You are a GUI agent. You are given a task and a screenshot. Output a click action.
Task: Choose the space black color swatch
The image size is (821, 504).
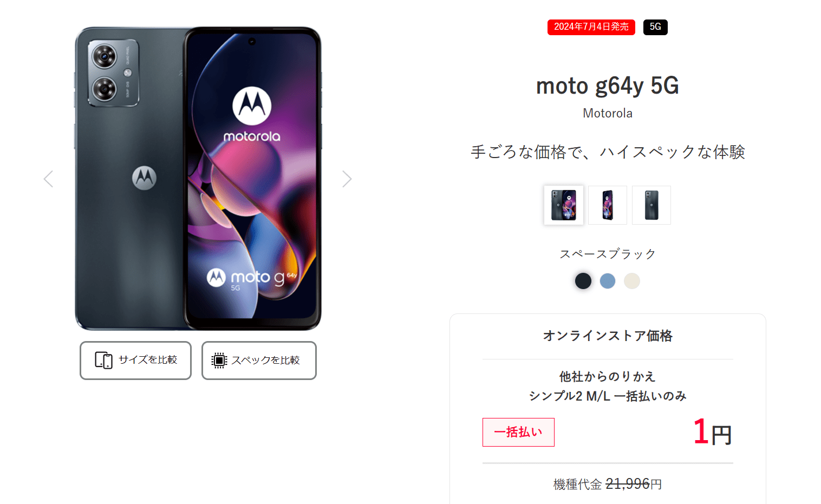pyautogui.click(x=583, y=281)
